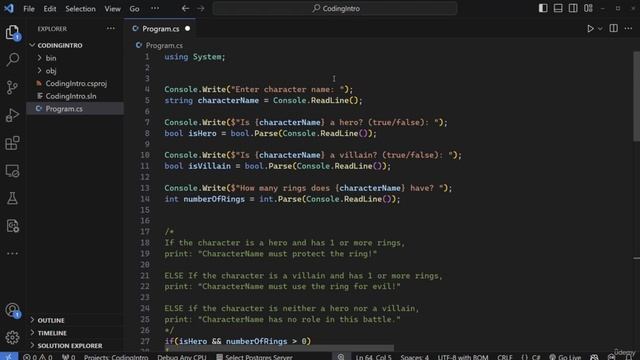This screenshot has height=360, width=640.
Task: Click the VS Code logo icon
Action: click(9, 8)
